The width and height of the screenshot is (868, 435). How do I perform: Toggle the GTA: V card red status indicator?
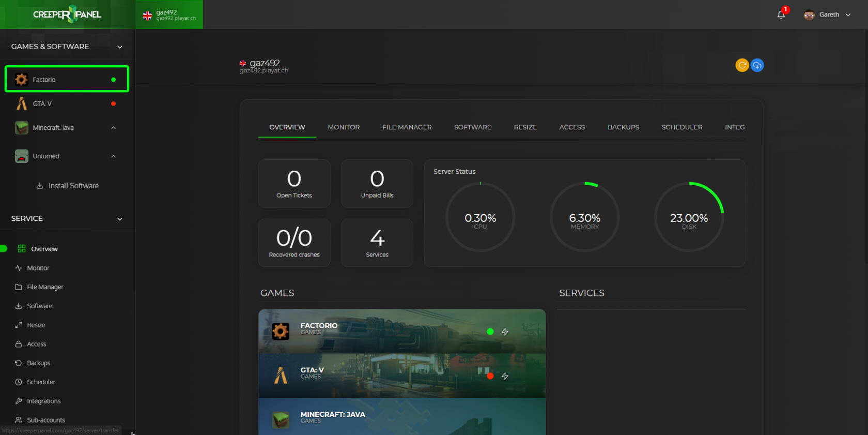490,376
